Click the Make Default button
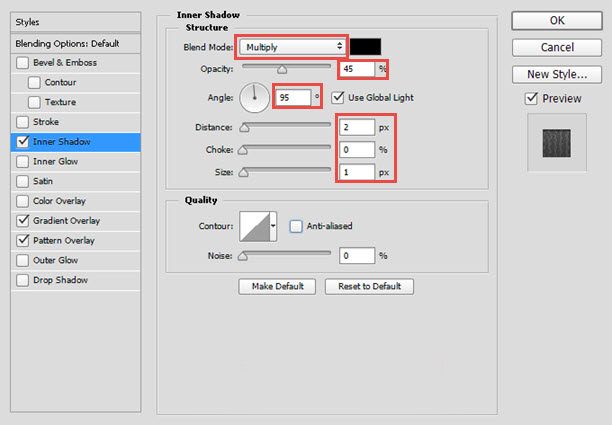Screen dimensions: 612x425 coord(278,286)
